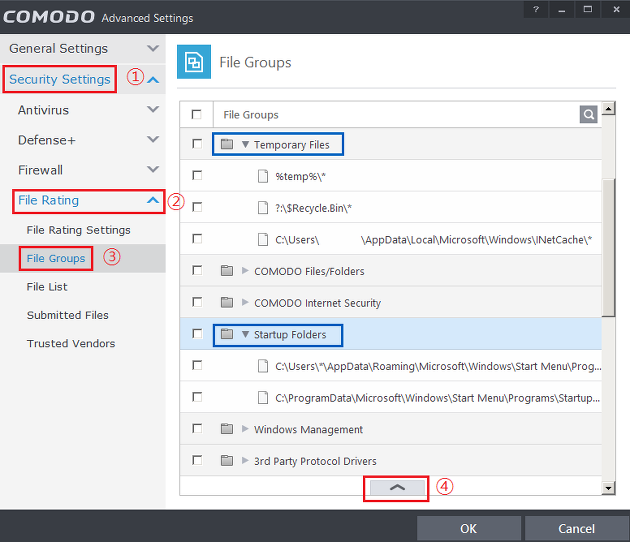
Task: Collapse Security Settings chevron
Action: tap(153, 80)
